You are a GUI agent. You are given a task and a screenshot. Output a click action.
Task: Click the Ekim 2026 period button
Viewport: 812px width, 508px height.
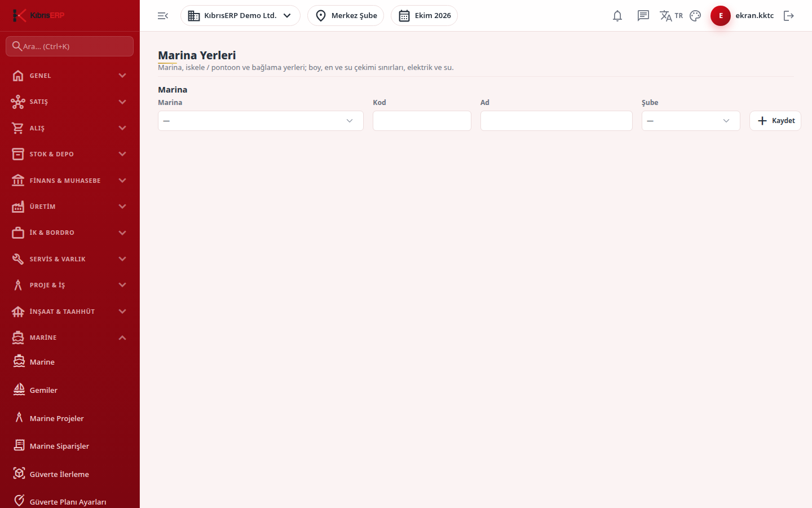pyautogui.click(x=424, y=16)
